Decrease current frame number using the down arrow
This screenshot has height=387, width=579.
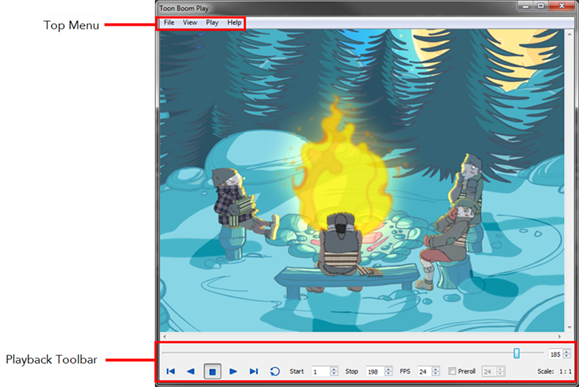tap(567, 356)
